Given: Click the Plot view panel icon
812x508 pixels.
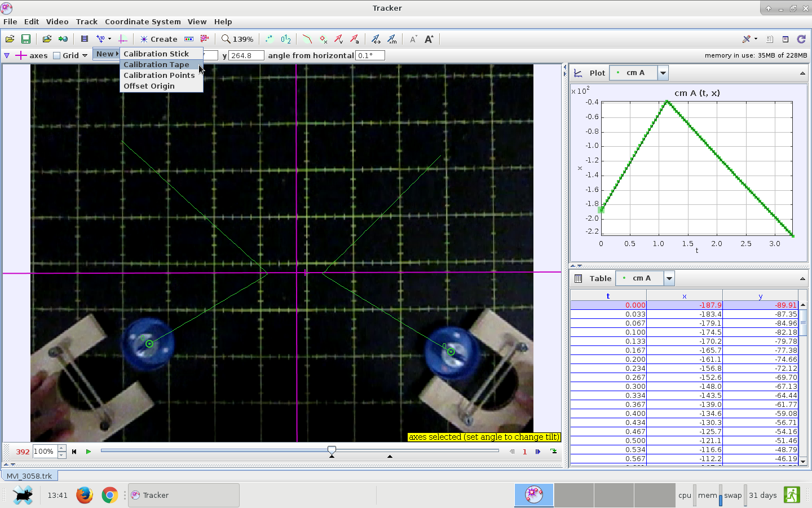Looking at the screenshot, I should (x=578, y=73).
